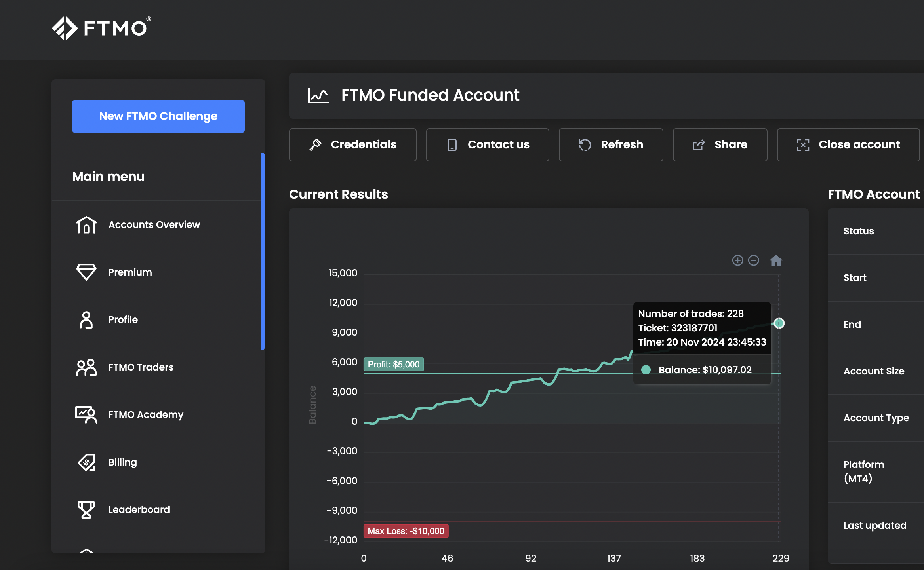Click the Max Loss: -$10,000 label
This screenshot has height=570, width=924.
pyautogui.click(x=406, y=531)
